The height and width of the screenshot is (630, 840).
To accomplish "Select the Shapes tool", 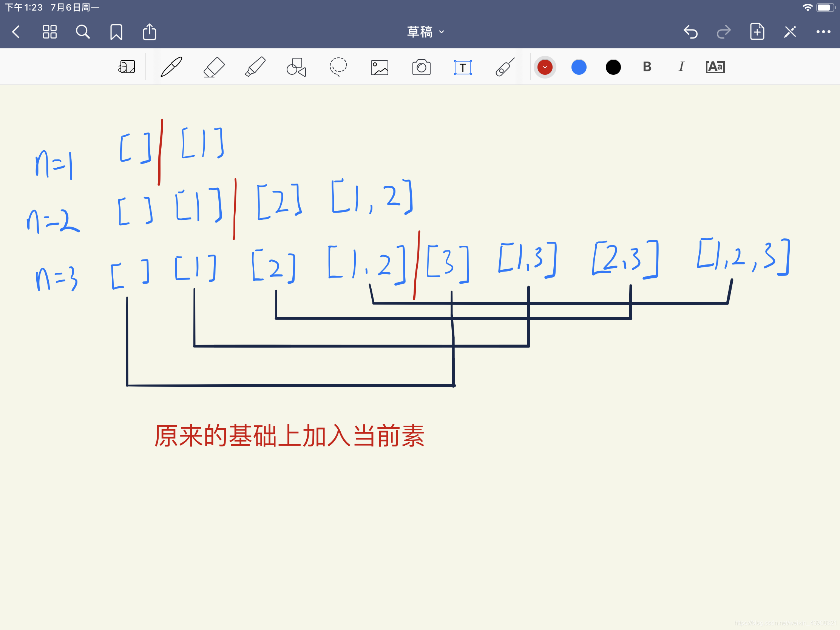I will [x=296, y=67].
